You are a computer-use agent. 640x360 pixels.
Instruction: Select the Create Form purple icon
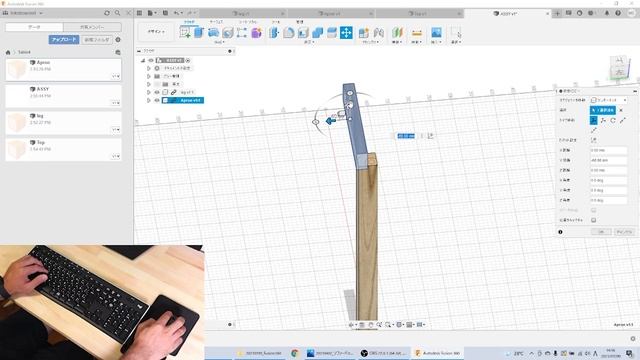[256, 33]
